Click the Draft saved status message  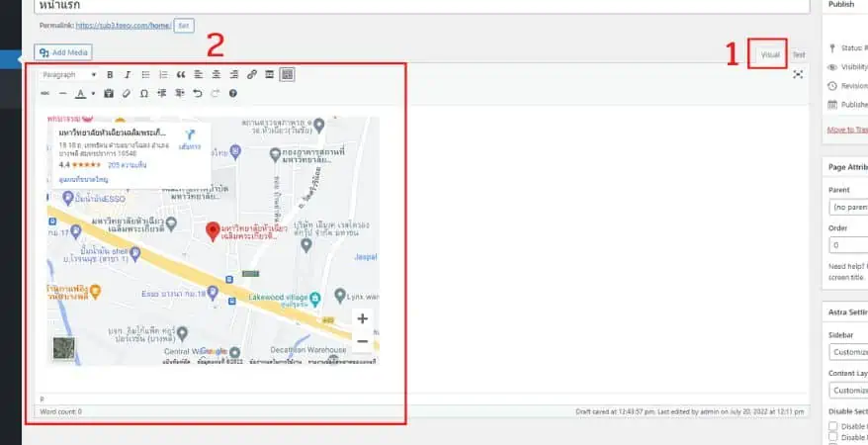click(689, 411)
